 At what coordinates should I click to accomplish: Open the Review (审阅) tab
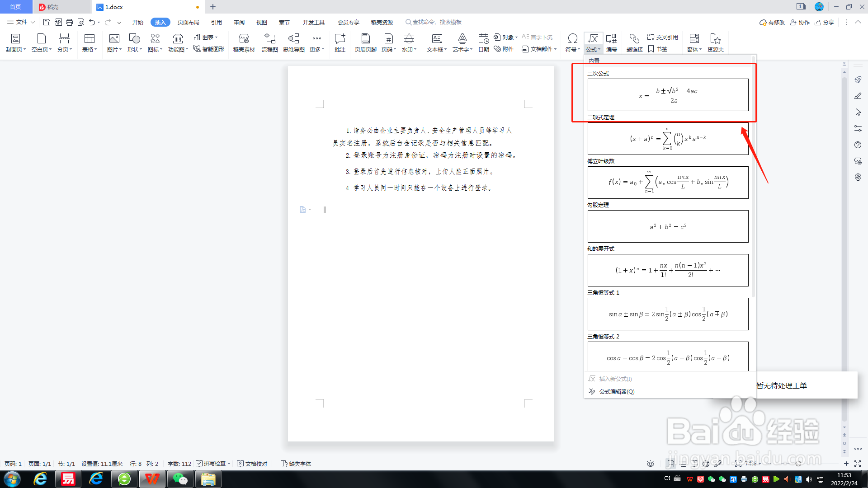click(239, 22)
